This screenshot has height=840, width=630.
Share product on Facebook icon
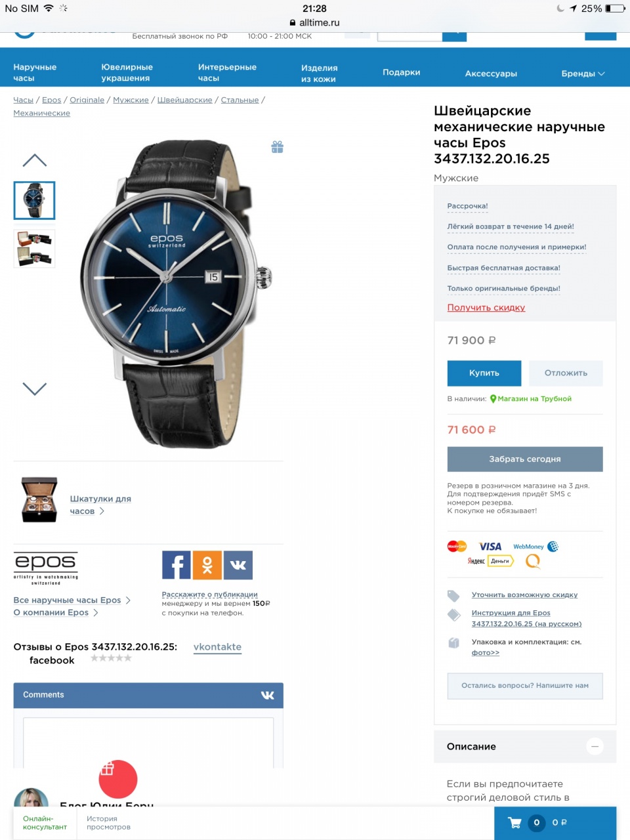coord(177,565)
